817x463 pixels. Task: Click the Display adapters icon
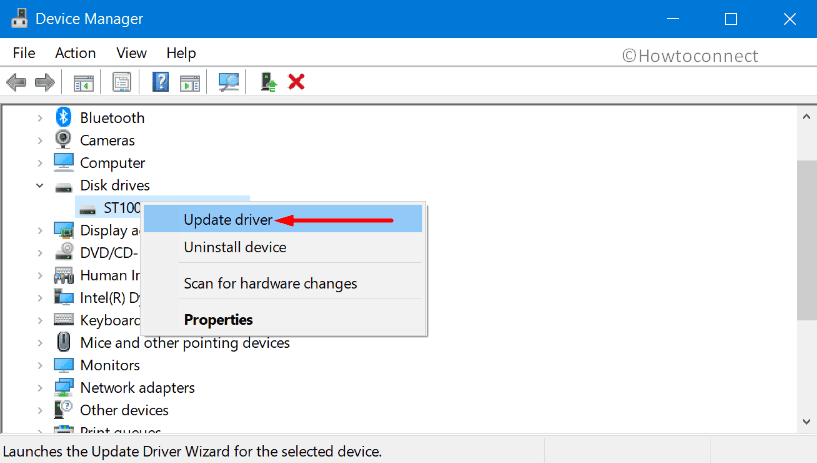pos(64,230)
